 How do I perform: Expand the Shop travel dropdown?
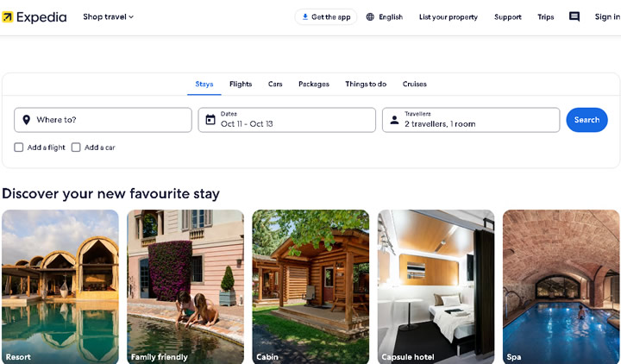coord(108,16)
